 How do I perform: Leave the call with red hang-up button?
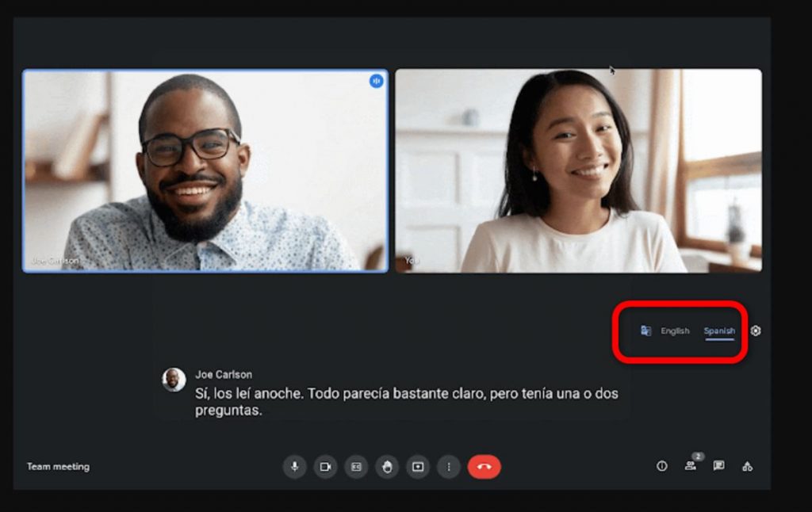pyautogui.click(x=485, y=467)
